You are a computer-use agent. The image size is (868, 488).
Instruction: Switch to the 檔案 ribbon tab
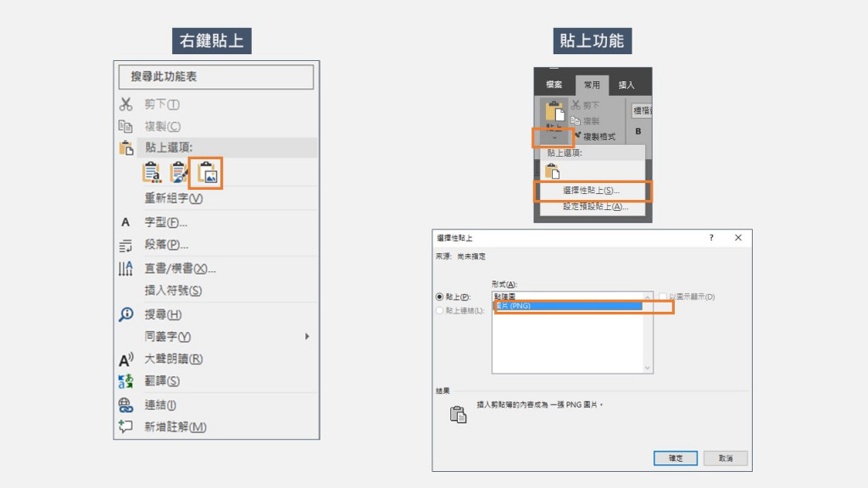554,85
